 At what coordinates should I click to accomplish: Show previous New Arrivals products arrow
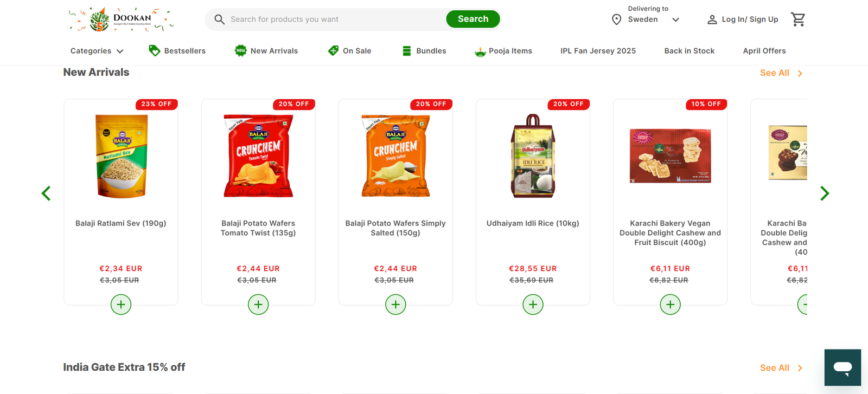46,193
